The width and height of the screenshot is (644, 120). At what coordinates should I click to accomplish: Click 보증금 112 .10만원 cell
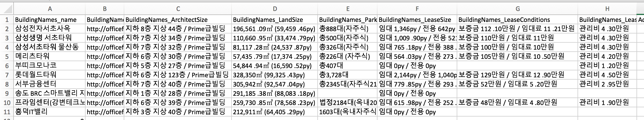point(517,29)
